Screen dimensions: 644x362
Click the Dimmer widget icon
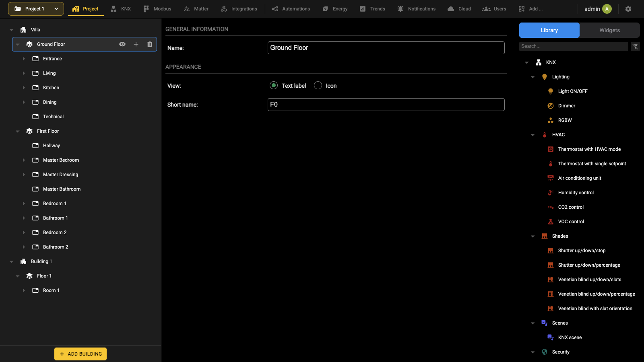[x=551, y=106]
